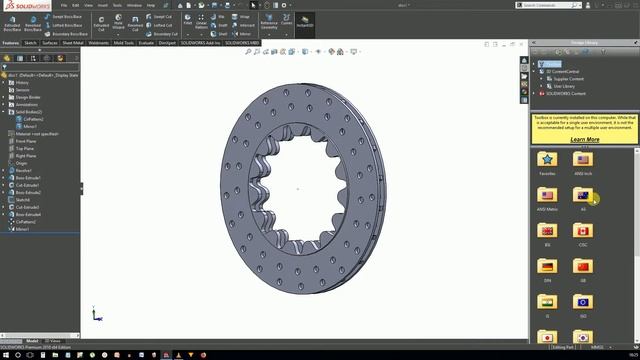Open the Help menu

tap(151, 5)
